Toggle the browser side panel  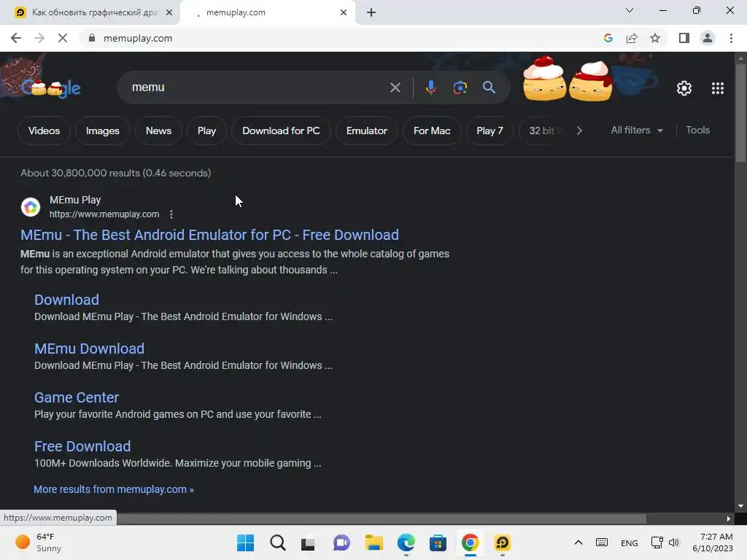point(684,38)
